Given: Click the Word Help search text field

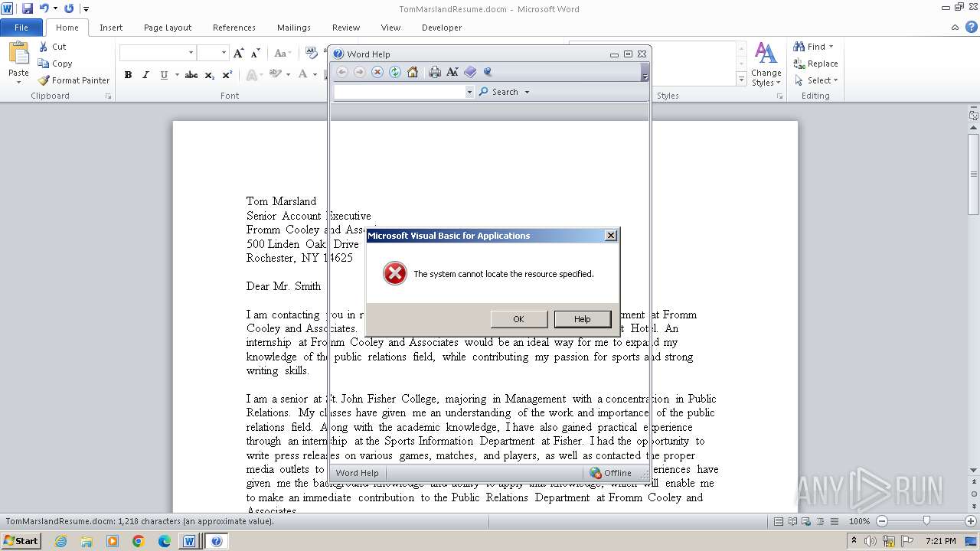Looking at the screenshot, I should coord(400,92).
